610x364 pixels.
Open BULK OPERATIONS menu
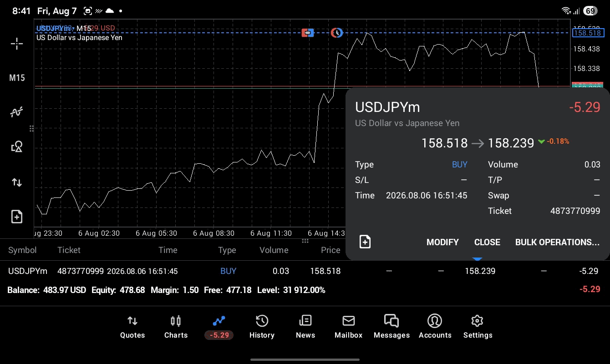(x=557, y=242)
